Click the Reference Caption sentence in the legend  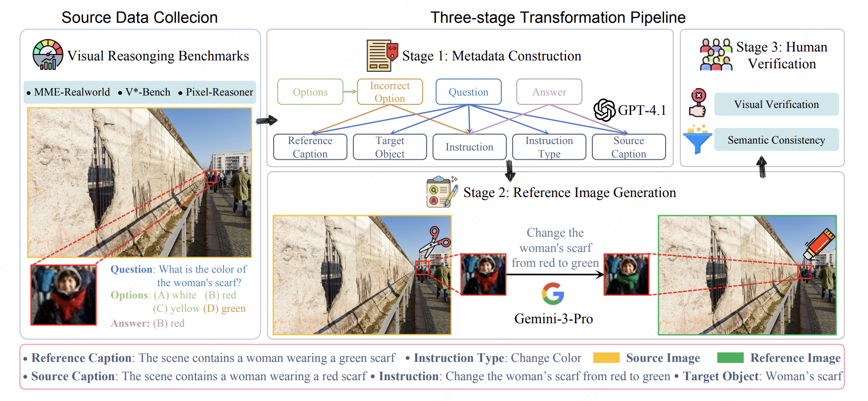click(213, 358)
